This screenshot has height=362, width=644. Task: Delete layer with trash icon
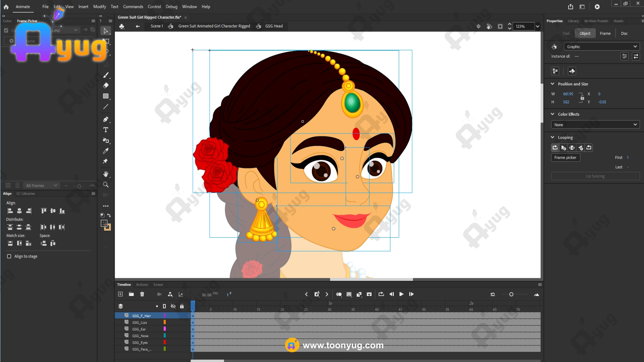pos(142,294)
